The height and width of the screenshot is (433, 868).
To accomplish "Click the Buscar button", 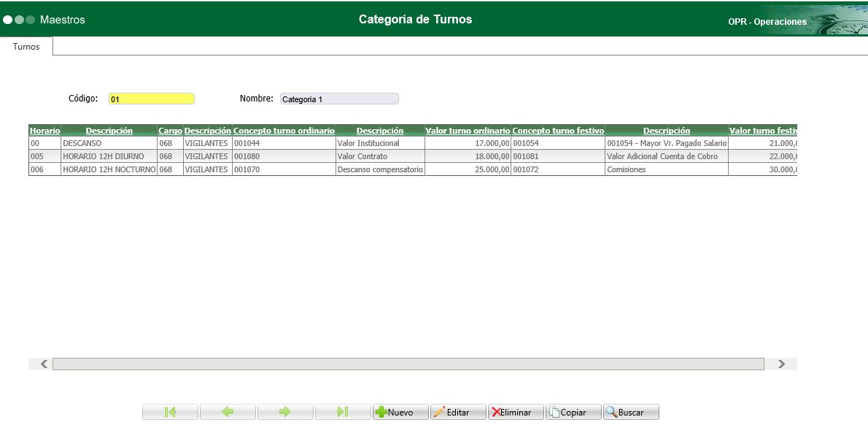I will coord(631,411).
